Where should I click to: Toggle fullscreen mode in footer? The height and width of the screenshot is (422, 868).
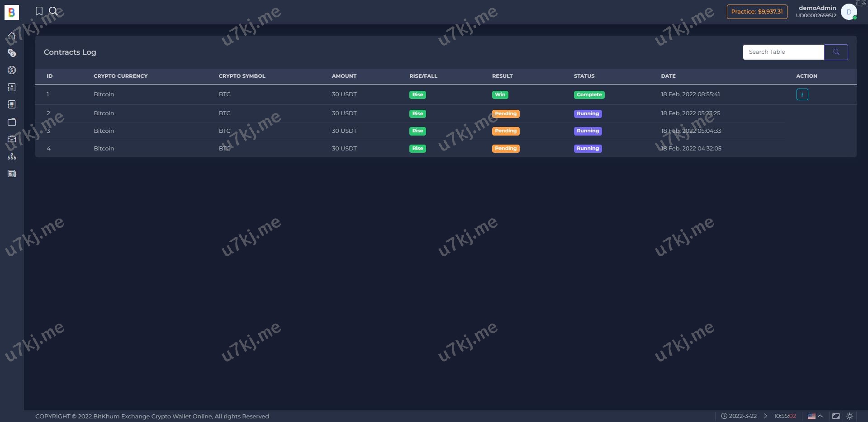coord(836,416)
